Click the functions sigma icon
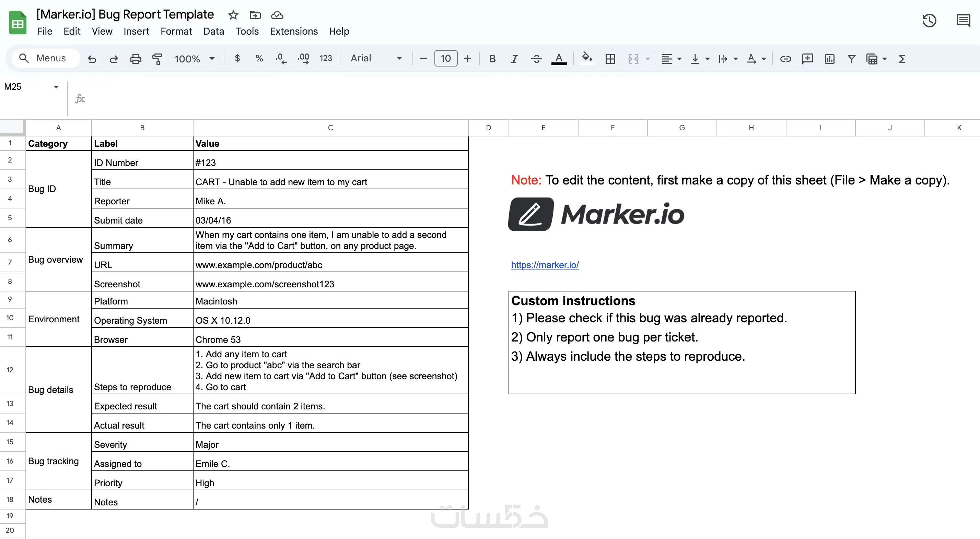The width and height of the screenshot is (980, 539). point(902,59)
